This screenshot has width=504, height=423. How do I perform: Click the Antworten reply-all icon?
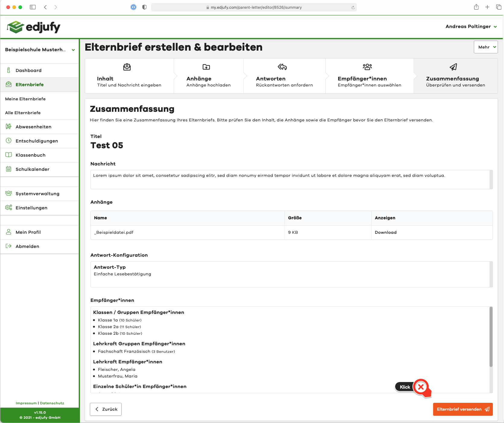coord(282,67)
